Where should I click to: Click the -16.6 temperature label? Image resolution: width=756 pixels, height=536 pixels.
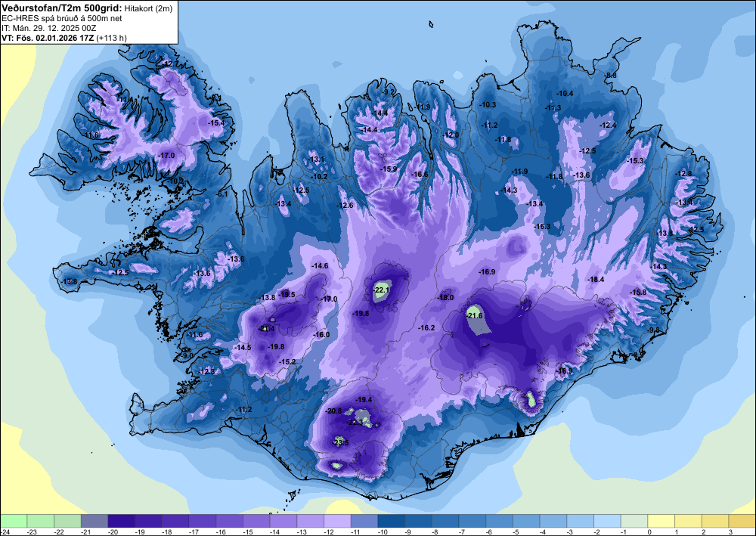[420, 175]
